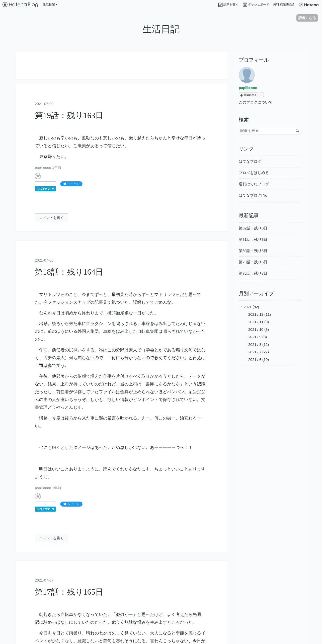
Task: Click the date 2021-07-08
Action: tap(44, 260)
